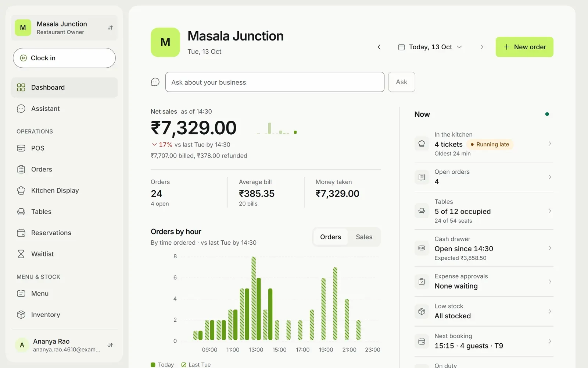This screenshot has height=368, width=588.
Task: Click the 15:15 · 4 guests · T9 booking
Action: tap(469, 346)
